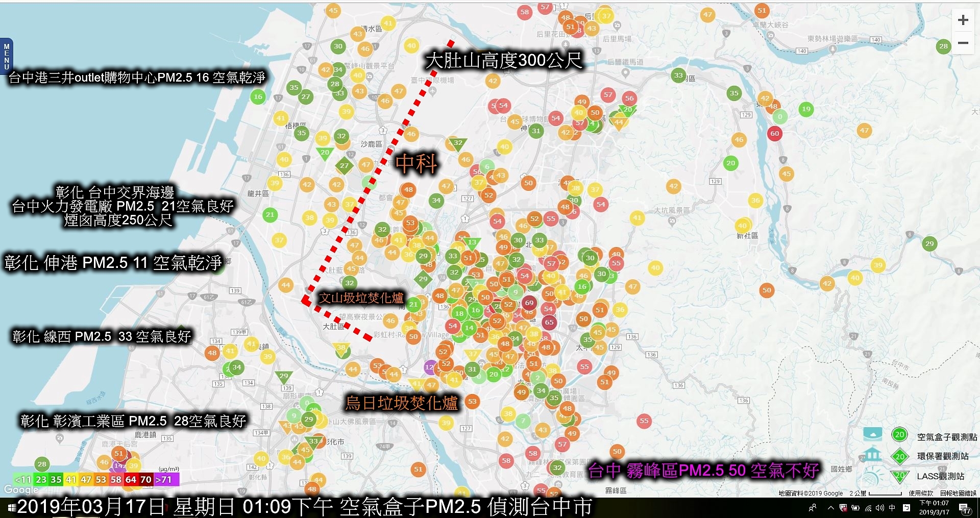
Task: Click the 空氣盒子觀測點 legend label
Action: click(x=947, y=437)
